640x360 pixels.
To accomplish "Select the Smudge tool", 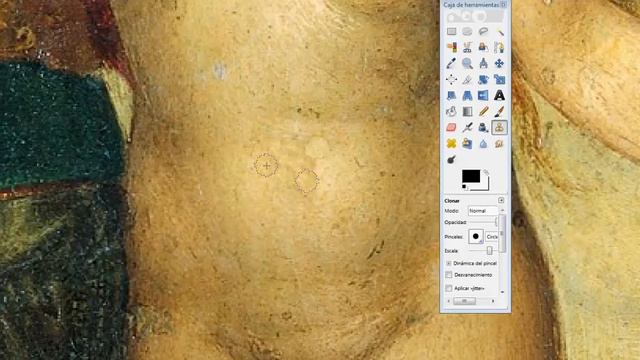I will tap(499, 143).
